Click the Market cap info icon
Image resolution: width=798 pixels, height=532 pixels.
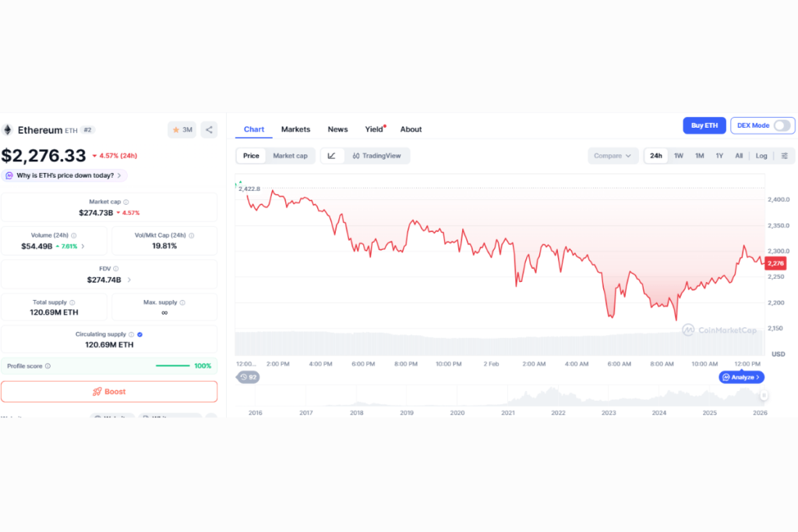click(x=126, y=202)
